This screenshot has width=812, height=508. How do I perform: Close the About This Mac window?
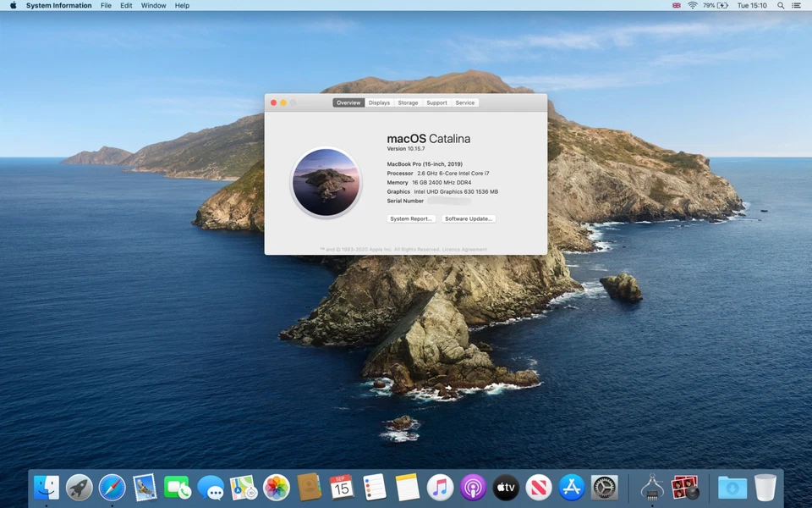273,102
